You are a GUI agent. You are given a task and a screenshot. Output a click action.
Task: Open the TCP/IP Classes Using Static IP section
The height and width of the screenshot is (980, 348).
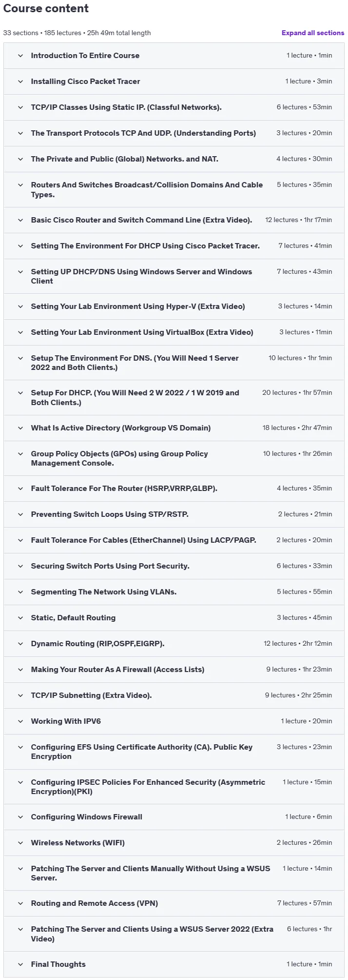(x=174, y=107)
